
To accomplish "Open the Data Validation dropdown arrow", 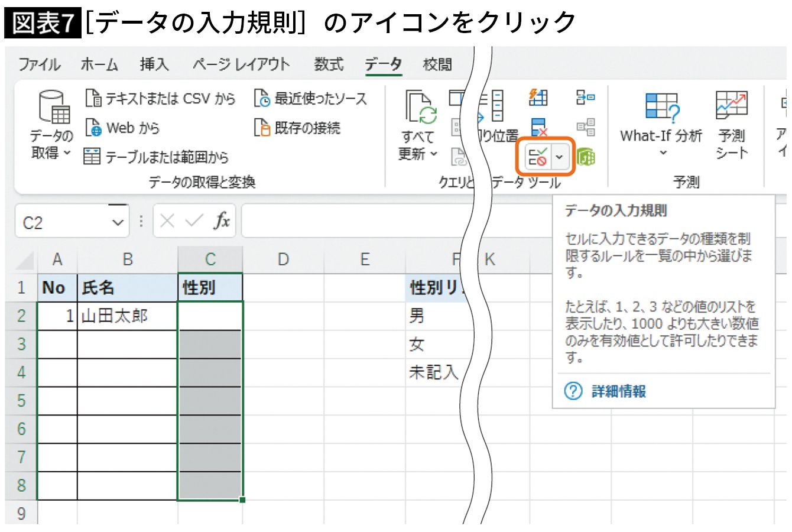I will [x=559, y=157].
